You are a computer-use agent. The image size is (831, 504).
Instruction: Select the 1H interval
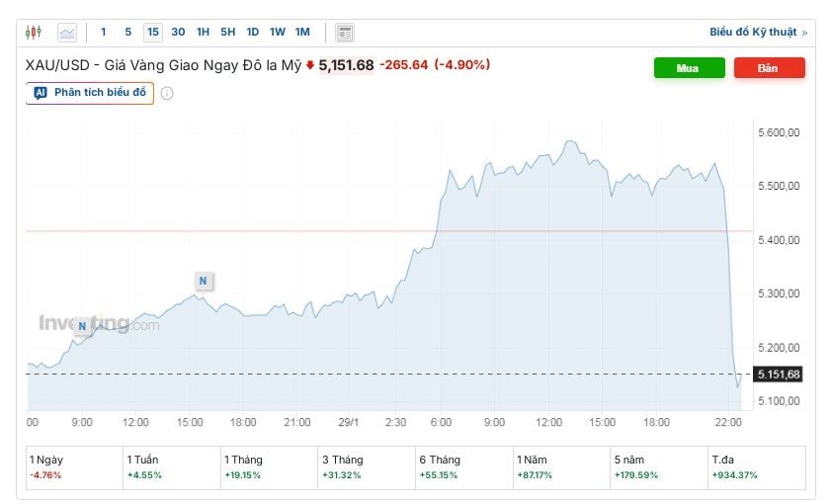(203, 32)
